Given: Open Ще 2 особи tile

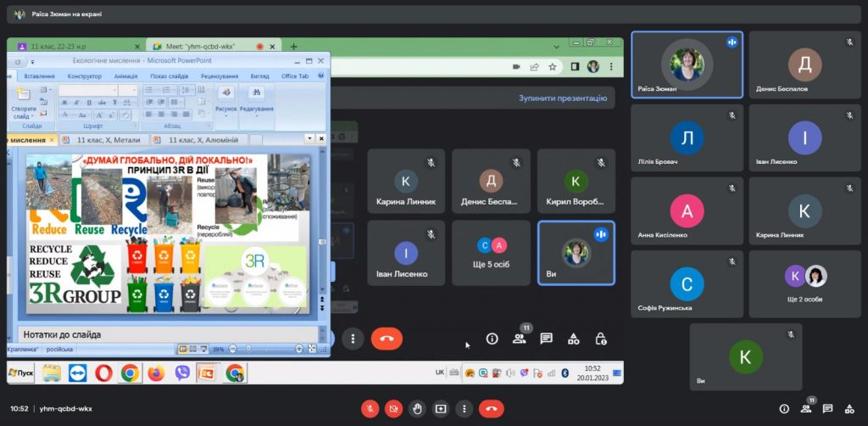Looking at the screenshot, I should click(x=806, y=284).
